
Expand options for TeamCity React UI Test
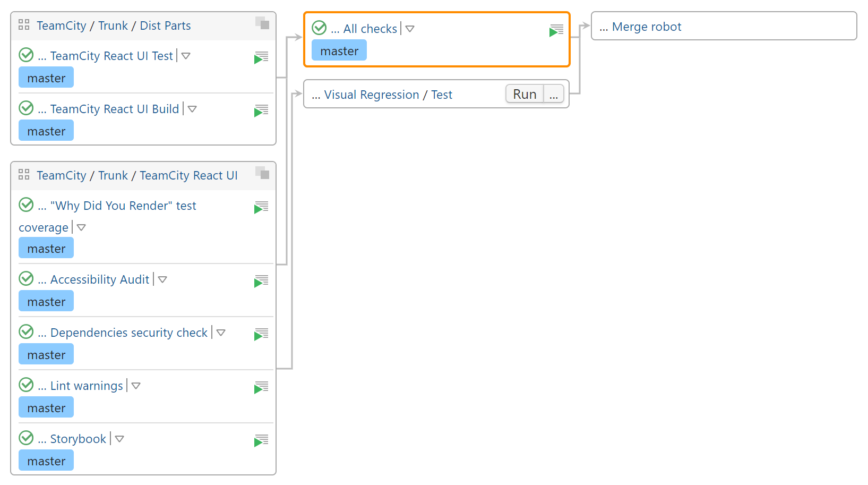tap(185, 56)
